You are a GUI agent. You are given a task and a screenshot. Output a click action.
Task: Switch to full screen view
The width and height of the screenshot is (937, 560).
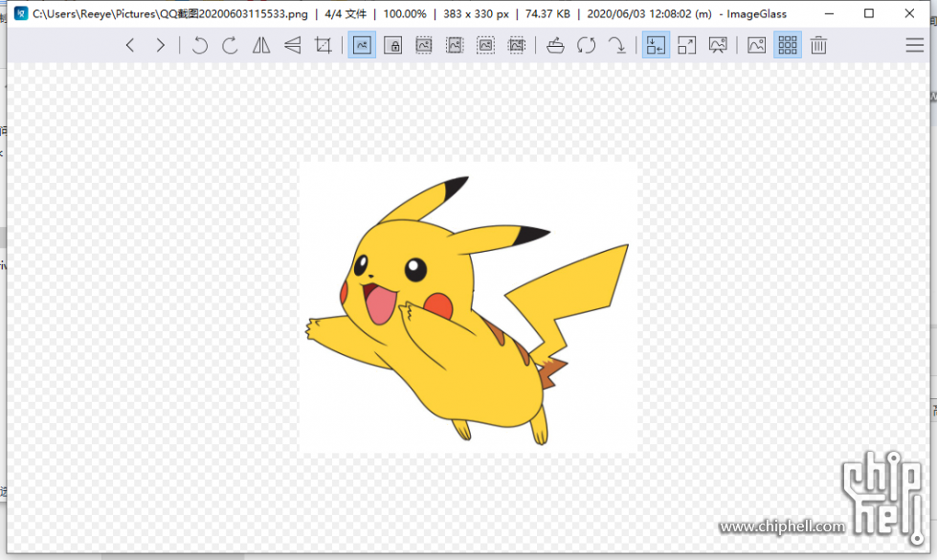tap(687, 45)
